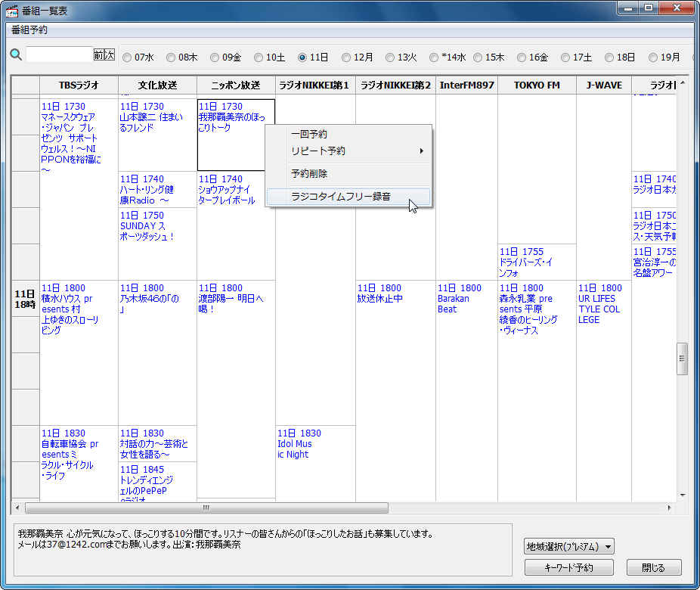Click the horizontal scrollbar thumb
Viewport: 700px width, 590px height.
(x=206, y=508)
